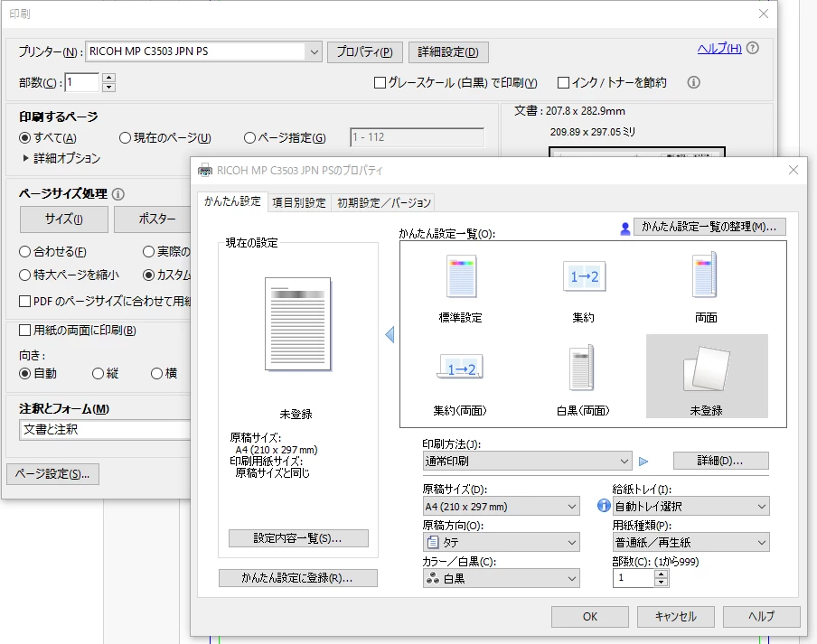Image resolution: width=817 pixels, height=644 pixels.
Task: Click かんたん設定一覧の整理 button
Action: [x=709, y=227]
